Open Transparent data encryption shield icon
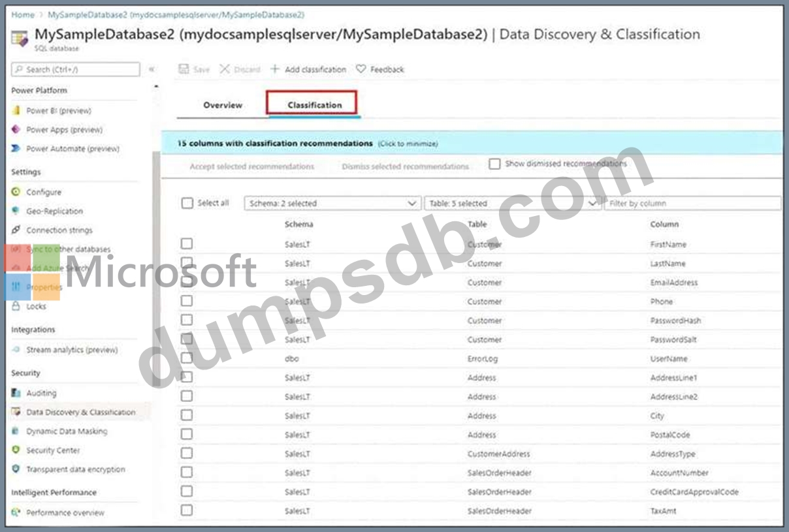 tap(16, 469)
